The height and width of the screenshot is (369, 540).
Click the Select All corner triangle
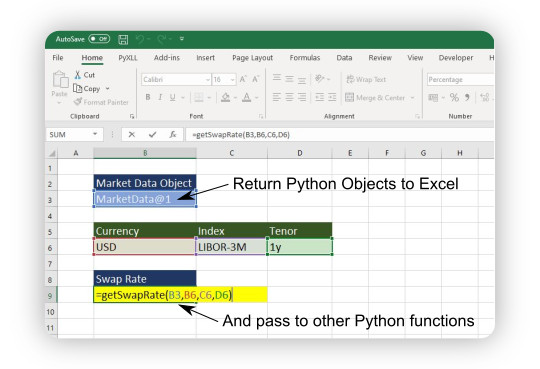point(52,153)
